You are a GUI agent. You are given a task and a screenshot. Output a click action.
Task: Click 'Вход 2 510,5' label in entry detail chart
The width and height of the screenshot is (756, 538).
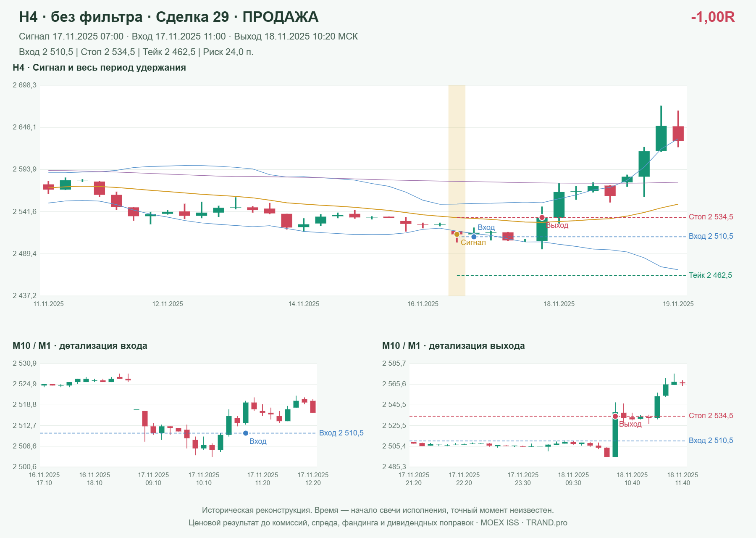click(x=341, y=433)
